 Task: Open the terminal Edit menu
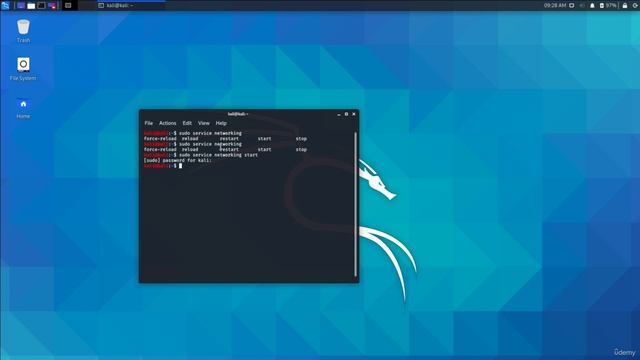(187, 123)
